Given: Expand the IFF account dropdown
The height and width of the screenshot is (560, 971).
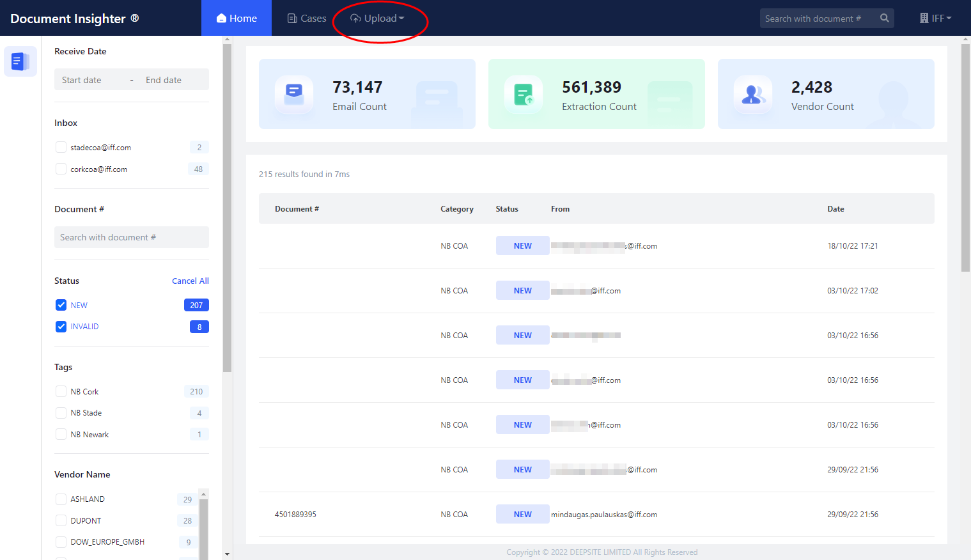Looking at the screenshot, I should 936,19.
